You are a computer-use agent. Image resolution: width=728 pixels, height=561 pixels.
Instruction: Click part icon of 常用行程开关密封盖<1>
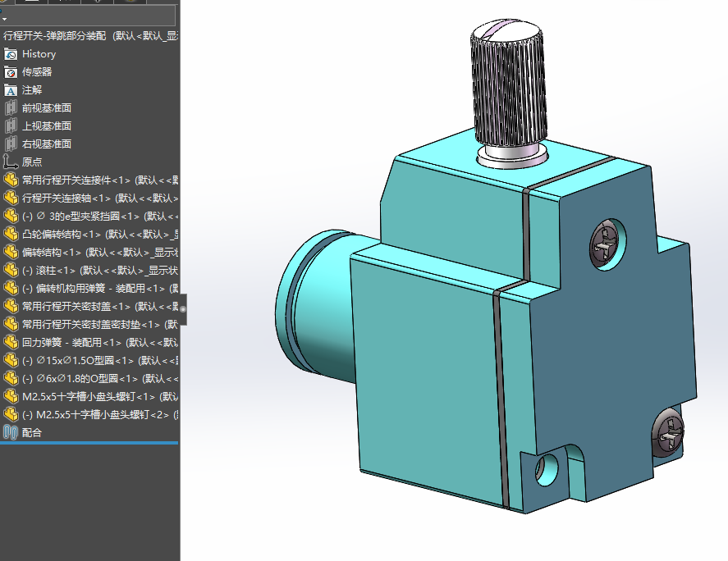10,306
